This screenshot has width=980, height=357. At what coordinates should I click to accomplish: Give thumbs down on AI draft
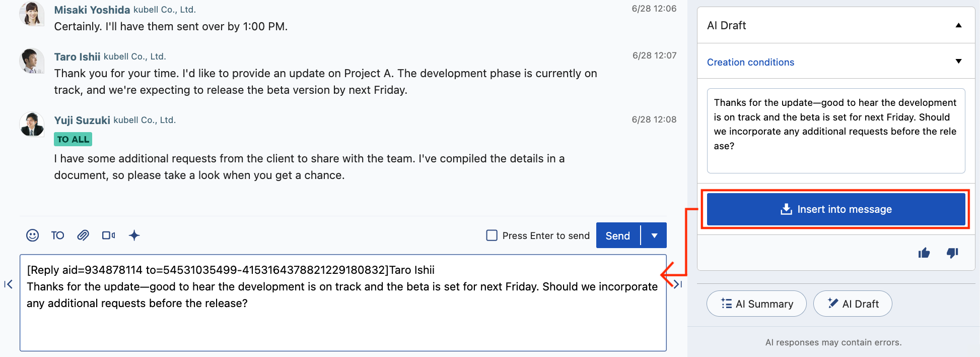[x=952, y=253]
